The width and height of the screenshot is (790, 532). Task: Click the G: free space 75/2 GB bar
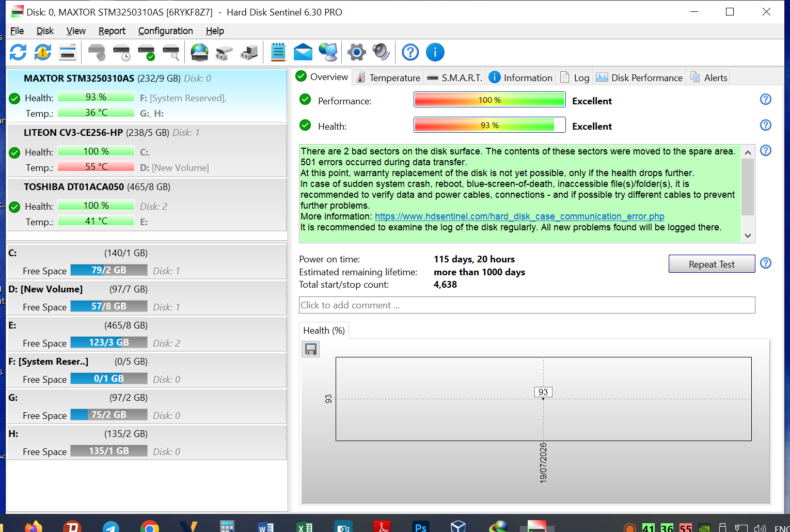(x=109, y=415)
